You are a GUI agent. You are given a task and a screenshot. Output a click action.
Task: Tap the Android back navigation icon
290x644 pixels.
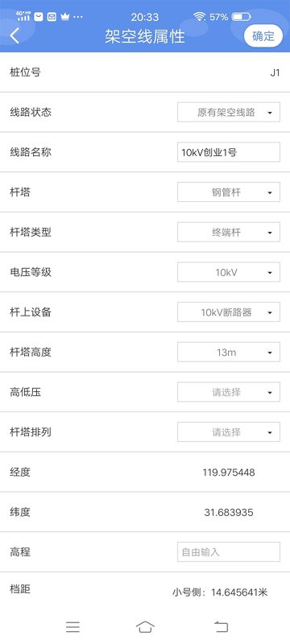click(221, 627)
